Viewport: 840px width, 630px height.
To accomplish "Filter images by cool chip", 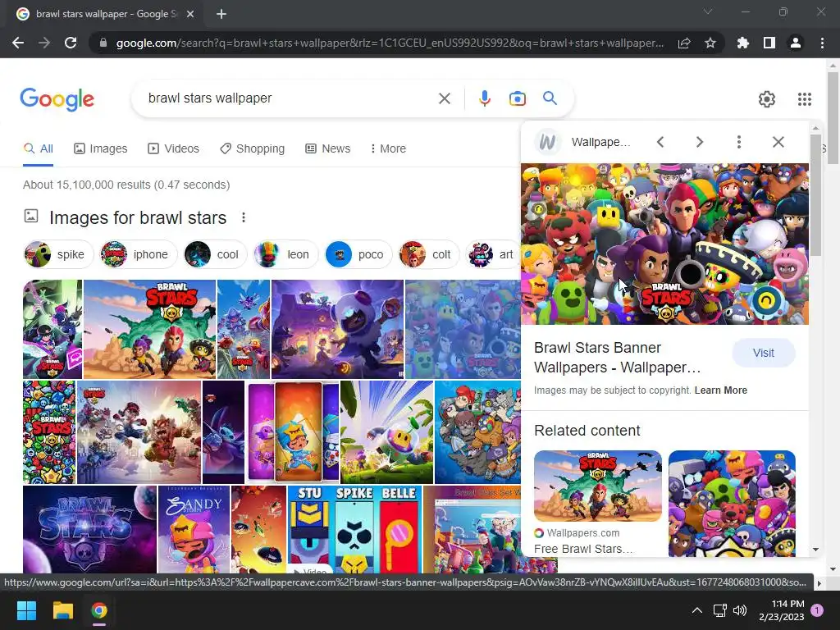I will click(x=216, y=254).
